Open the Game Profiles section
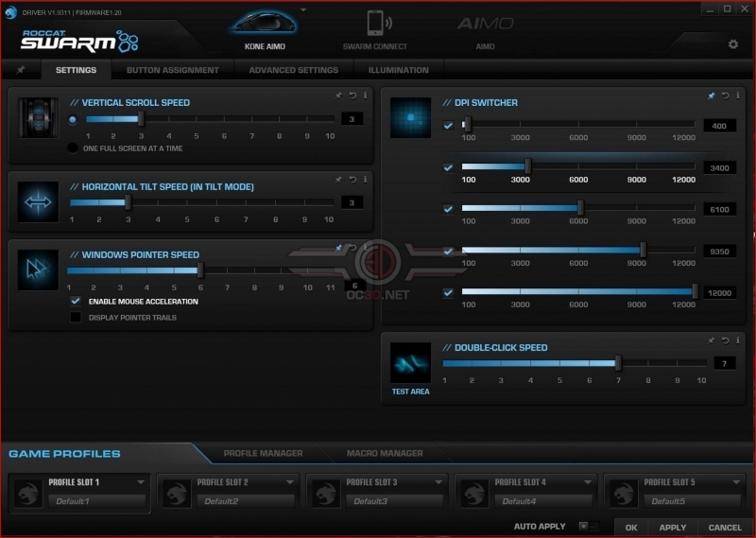This screenshot has height=538, width=756. (64, 454)
